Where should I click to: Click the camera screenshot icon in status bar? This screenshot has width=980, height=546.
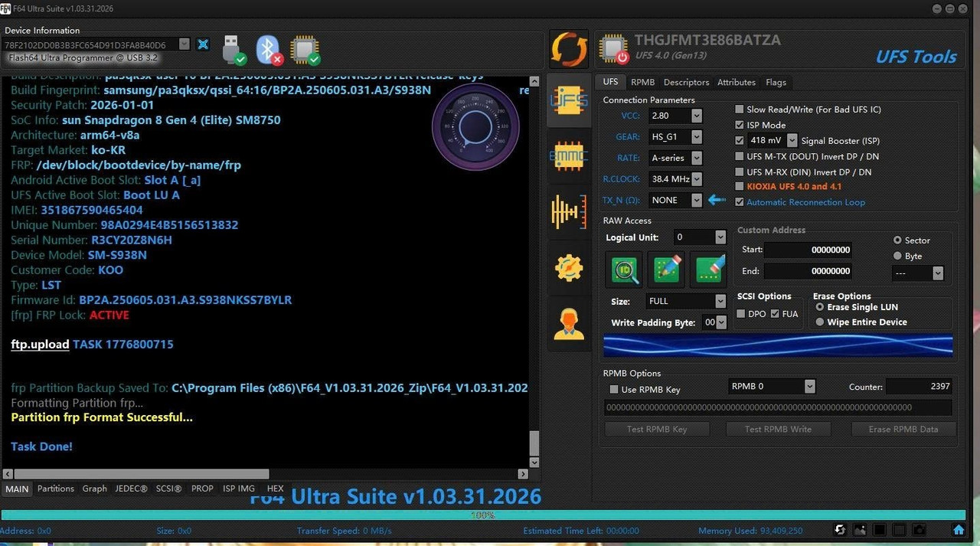pyautogui.click(x=920, y=530)
